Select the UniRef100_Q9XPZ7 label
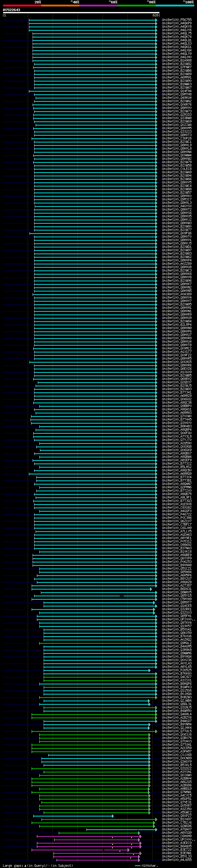Screen dimensions: 197x868 177,816
